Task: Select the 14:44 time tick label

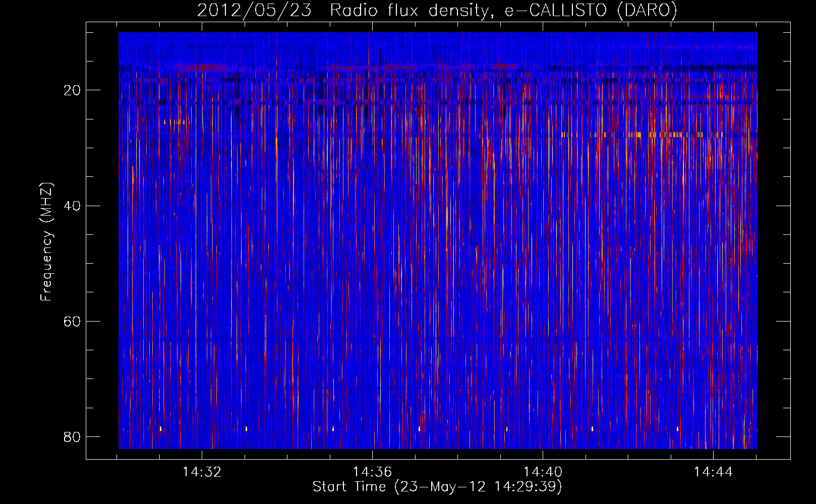Action: 714,472
